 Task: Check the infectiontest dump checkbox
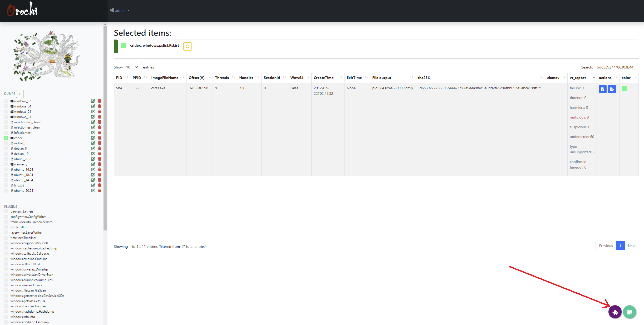pyautogui.click(x=6, y=133)
